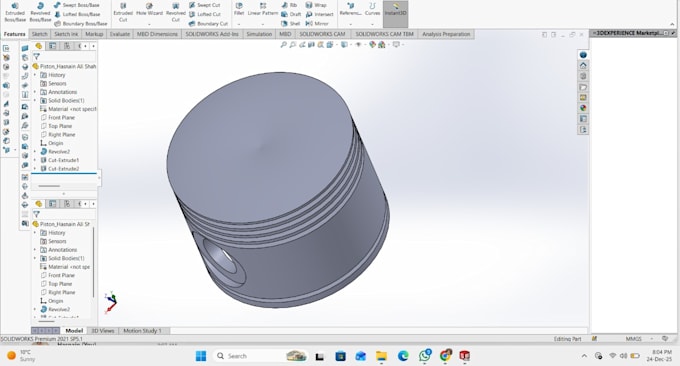Image resolution: width=680 pixels, height=366 pixels.
Task: Switch to the Motion Study 1 tab
Action: pos(142,331)
